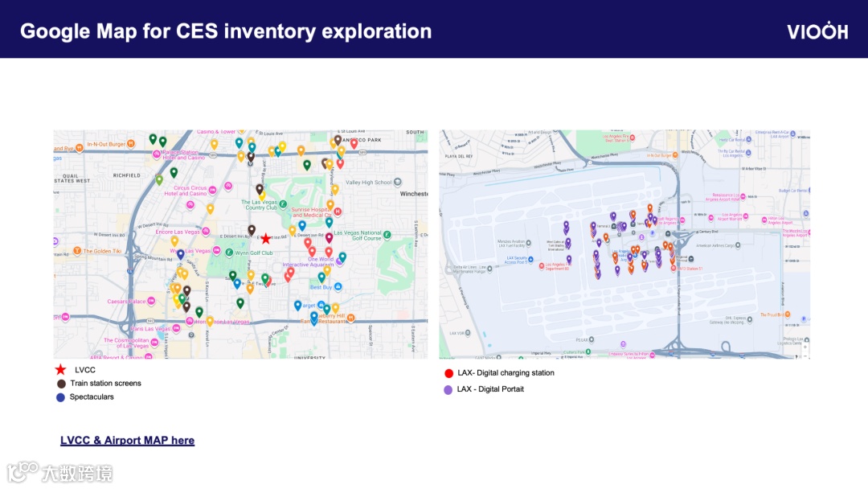This screenshot has height=489, width=868.
Task: Click the Sunrise Hospital H marker
Action: [x=338, y=212]
